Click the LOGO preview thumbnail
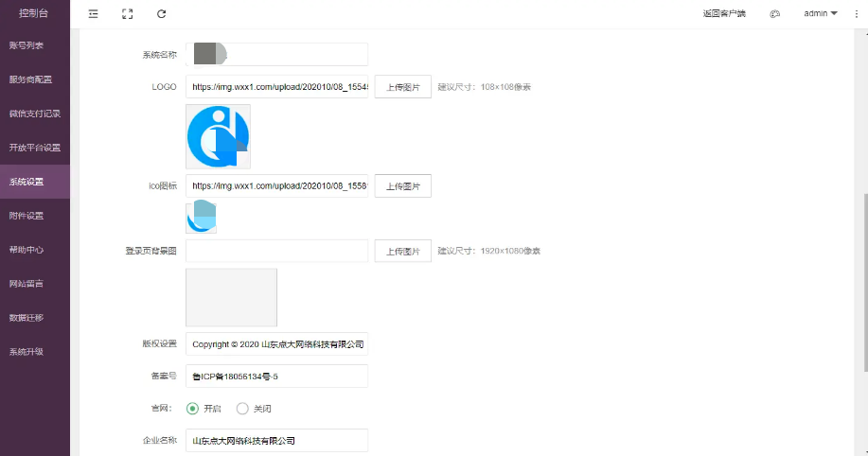The width and height of the screenshot is (868, 456). [218, 136]
